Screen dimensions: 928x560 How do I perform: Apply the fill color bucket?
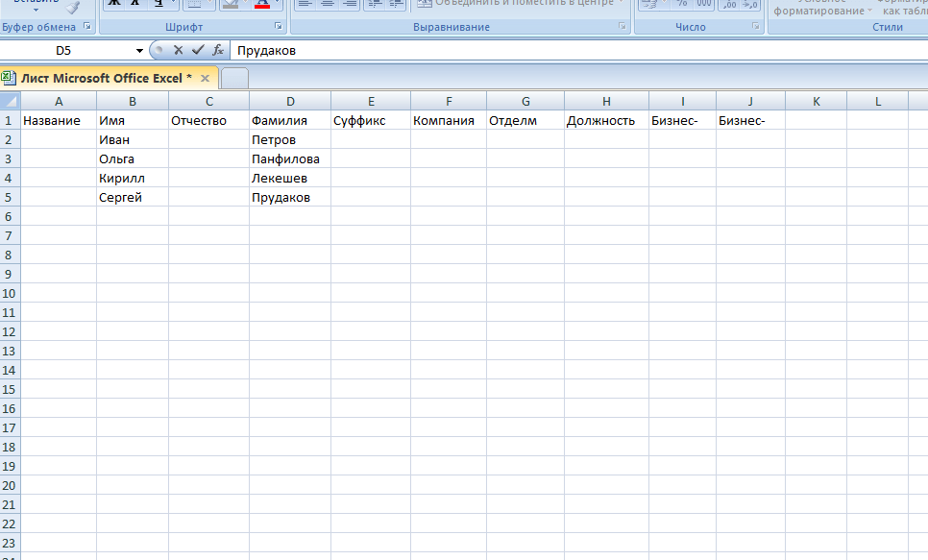tap(231, 4)
